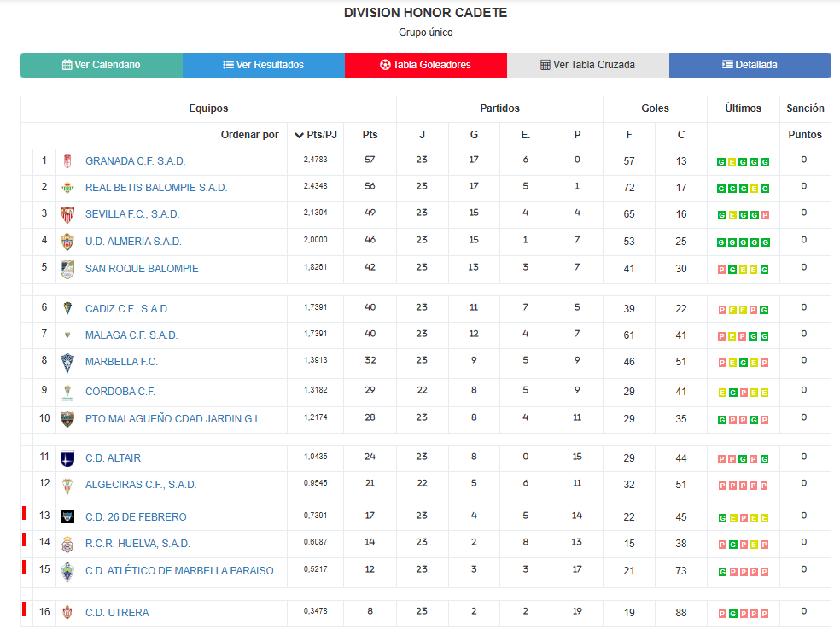Click the P column header under Partidos
Screen dimensions: 840x635
pos(577,135)
